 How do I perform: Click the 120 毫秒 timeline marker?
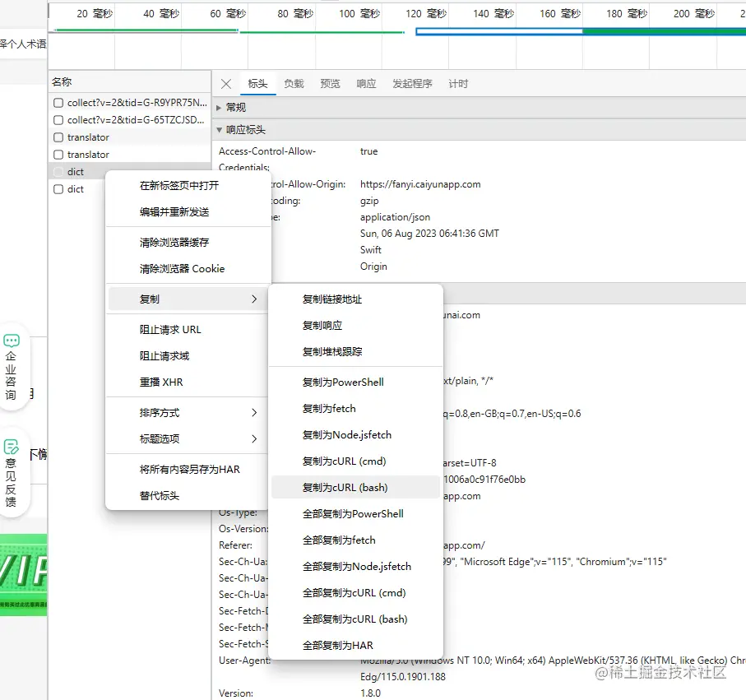coord(426,14)
